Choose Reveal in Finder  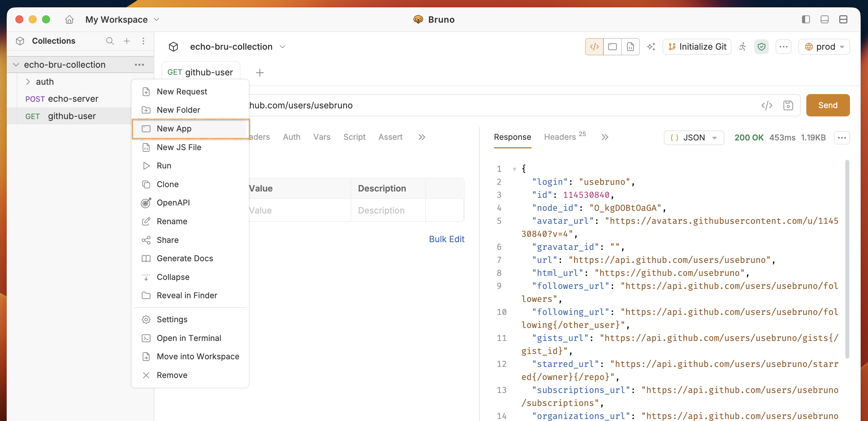click(190, 296)
